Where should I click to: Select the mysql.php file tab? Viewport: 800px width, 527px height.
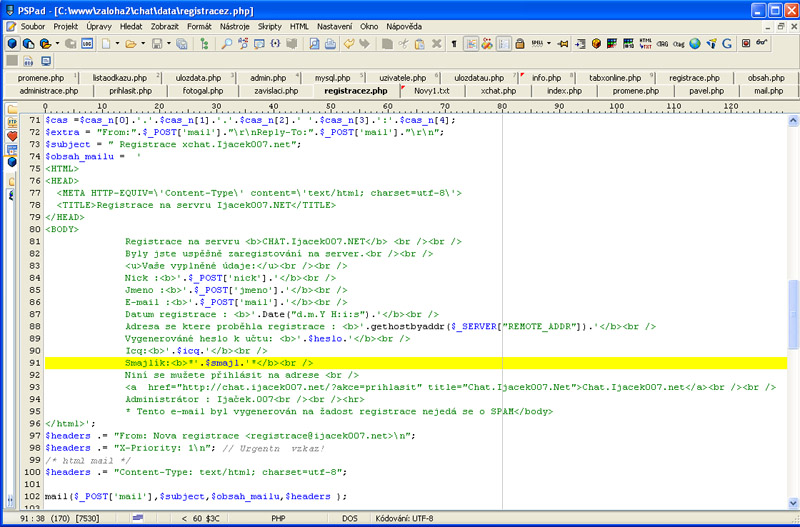[x=332, y=77]
